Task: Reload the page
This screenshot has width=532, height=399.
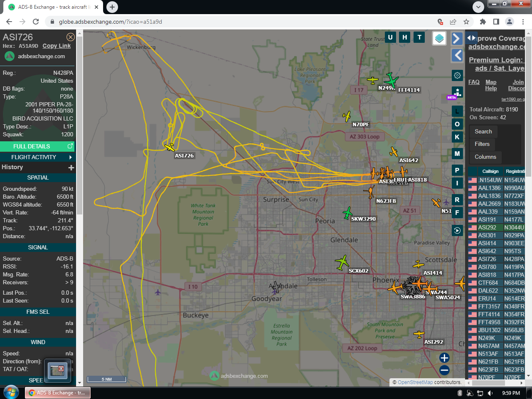Action: (x=36, y=22)
